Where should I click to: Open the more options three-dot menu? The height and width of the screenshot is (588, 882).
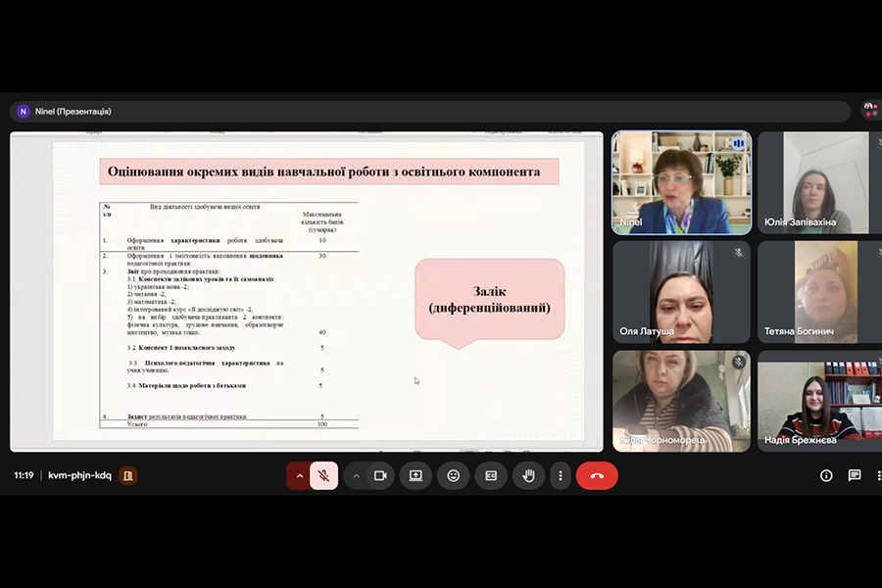tap(561, 475)
